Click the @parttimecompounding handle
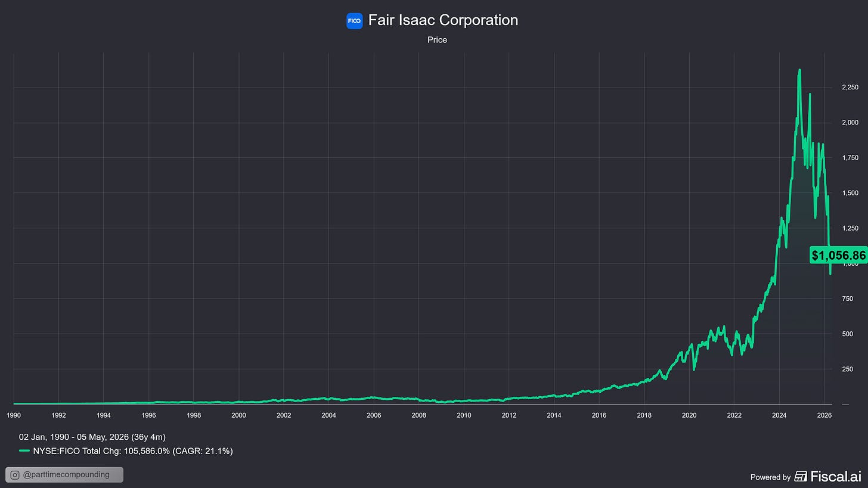868x488 pixels. (x=66, y=475)
